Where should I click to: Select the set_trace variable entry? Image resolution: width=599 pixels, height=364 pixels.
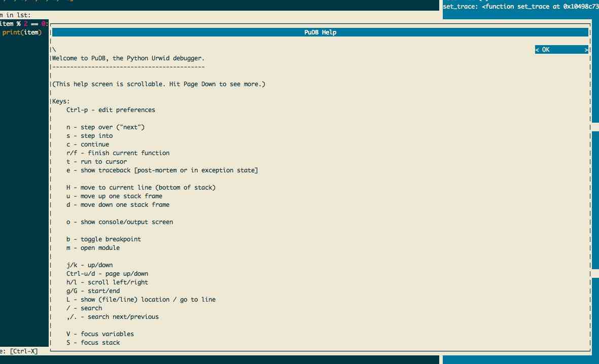(520, 7)
